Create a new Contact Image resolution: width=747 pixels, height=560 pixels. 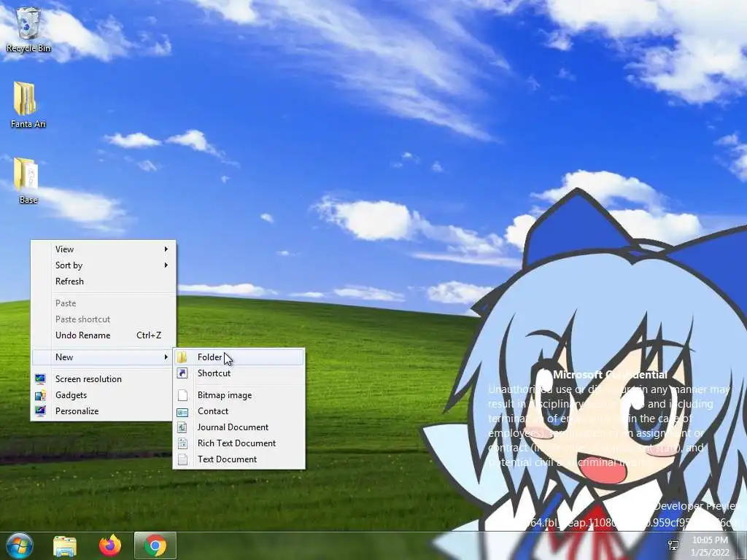click(x=239, y=411)
